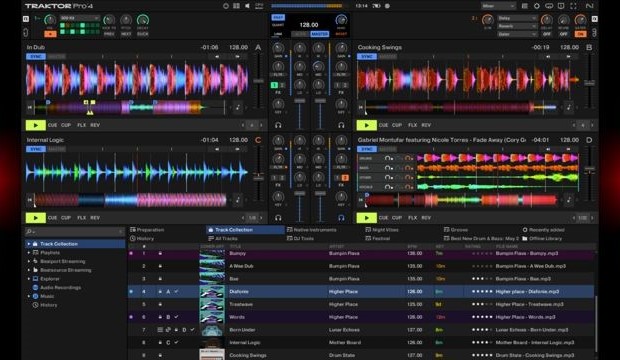
Task: Toggle SYNC on Deck C Internal Logic
Action: tap(36, 149)
